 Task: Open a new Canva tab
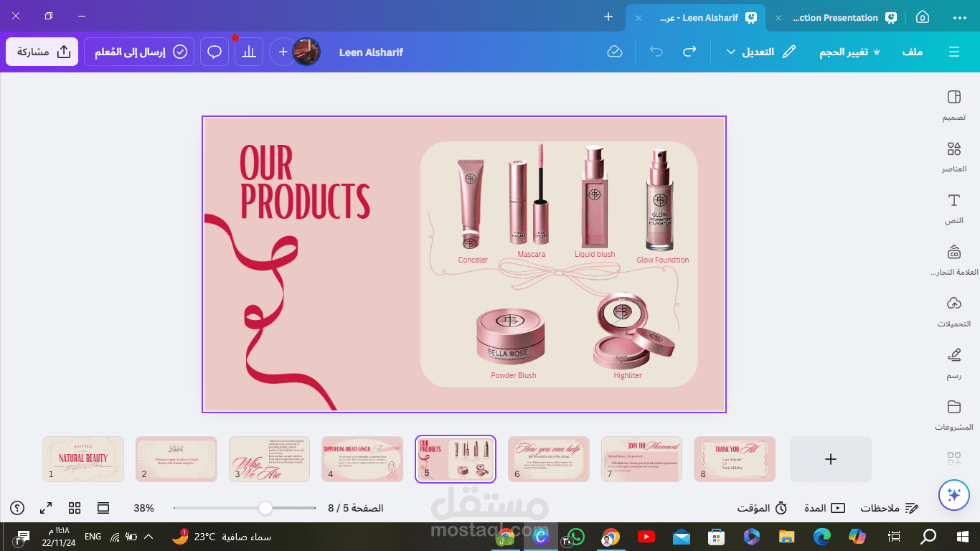608,17
